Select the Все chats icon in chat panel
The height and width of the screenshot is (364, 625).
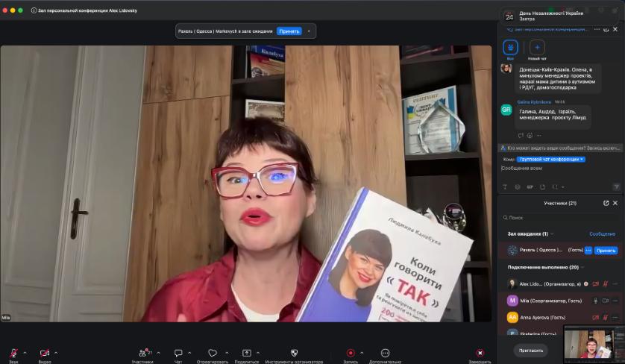tap(510, 48)
